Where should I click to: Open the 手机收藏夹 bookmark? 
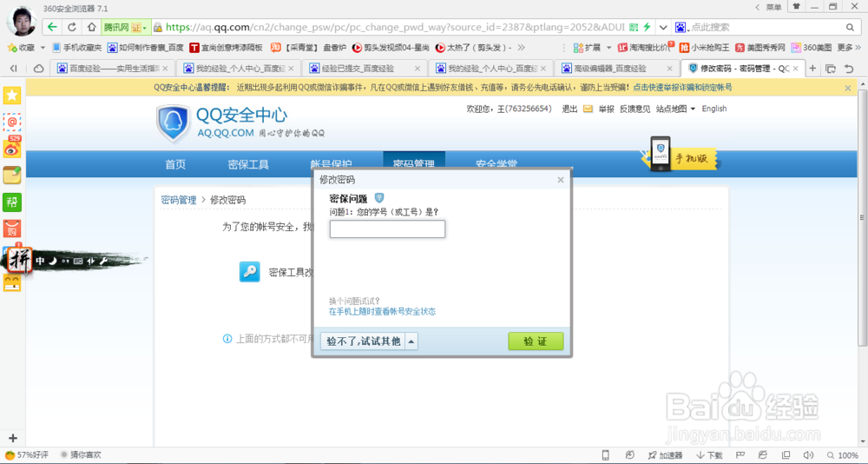pos(77,48)
